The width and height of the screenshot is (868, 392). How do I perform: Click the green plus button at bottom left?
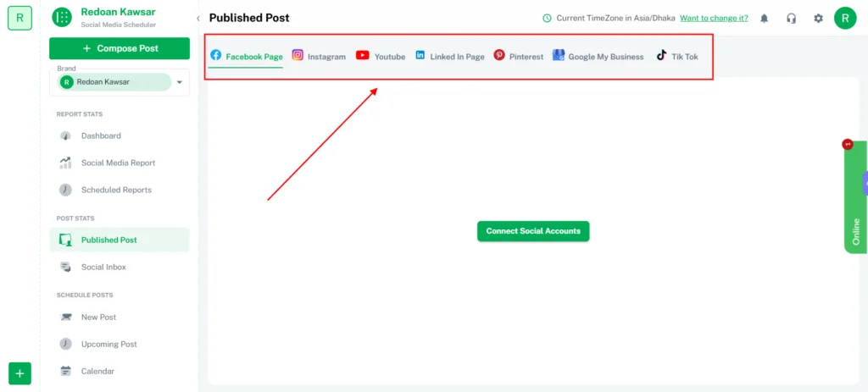[x=19, y=373]
